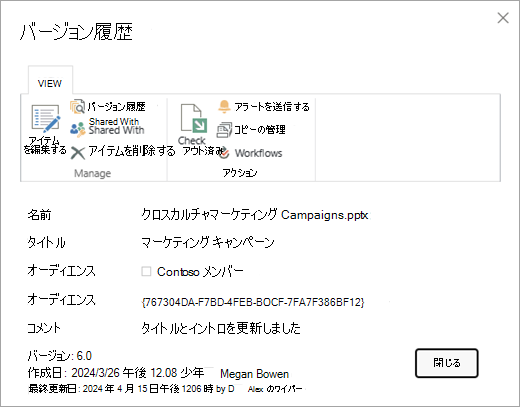
Task: Click the comment text タイトルとイントロを更新しました
Action: pyautogui.click(x=221, y=328)
